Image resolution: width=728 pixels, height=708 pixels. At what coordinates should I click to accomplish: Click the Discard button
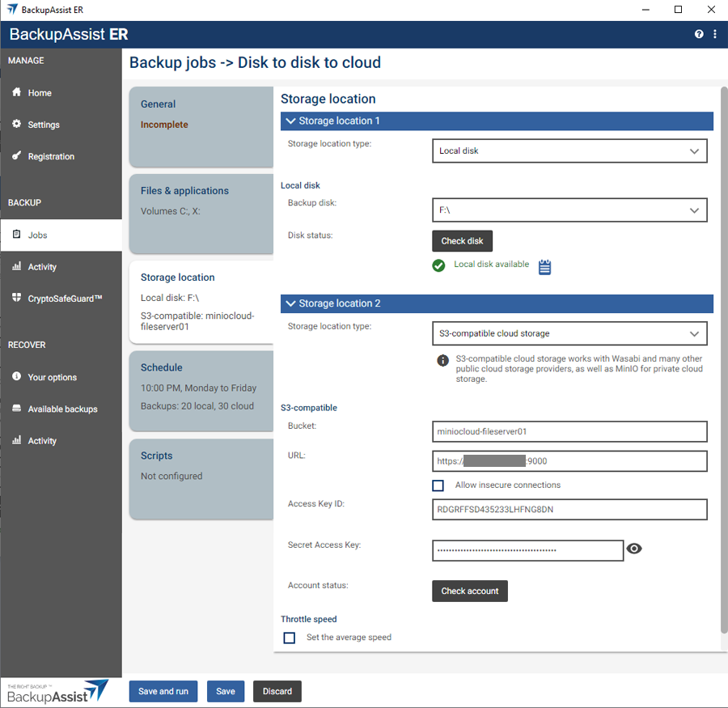tap(277, 691)
